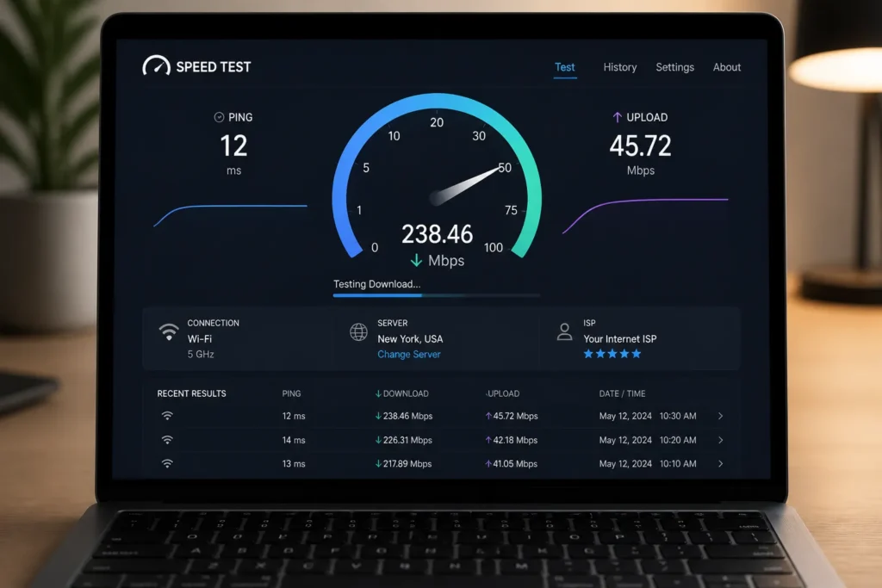
Task: Click the Change Server link
Action: (409, 354)
